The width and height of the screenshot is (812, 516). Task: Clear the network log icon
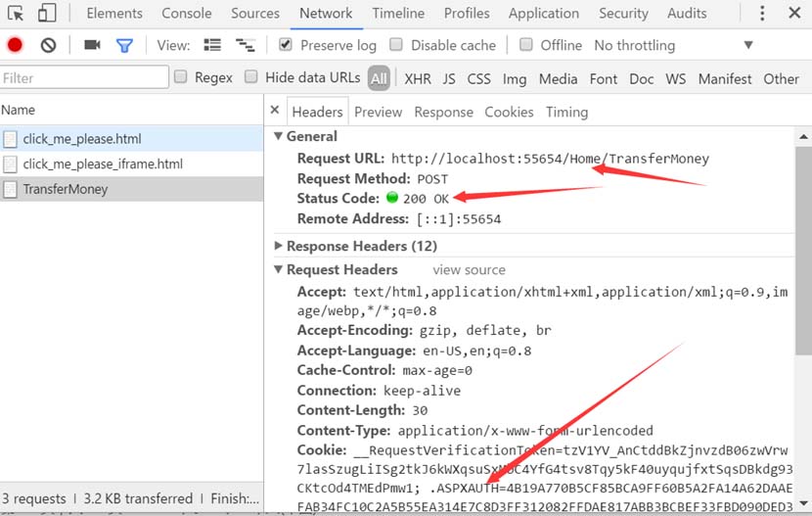[49, 46]
